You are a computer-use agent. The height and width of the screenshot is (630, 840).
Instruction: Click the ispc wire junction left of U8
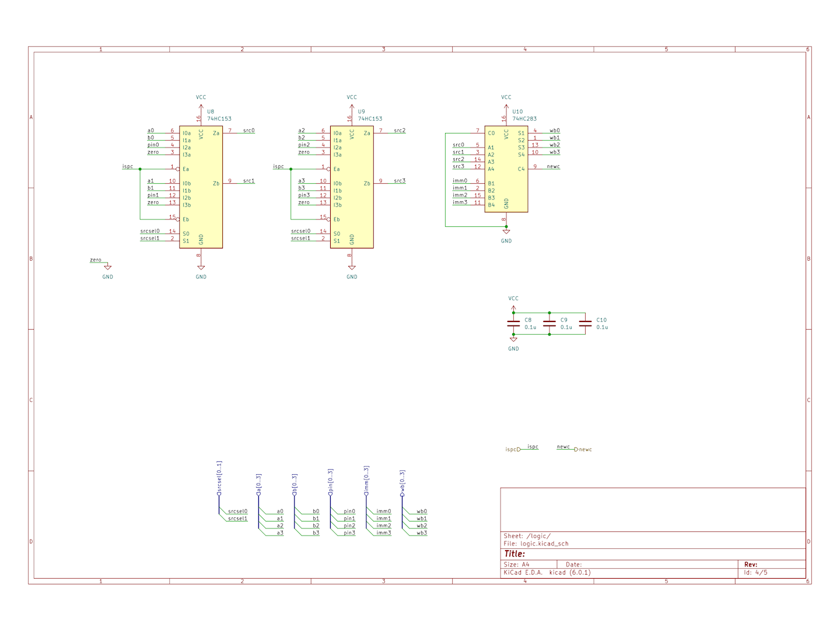(140, 169)
